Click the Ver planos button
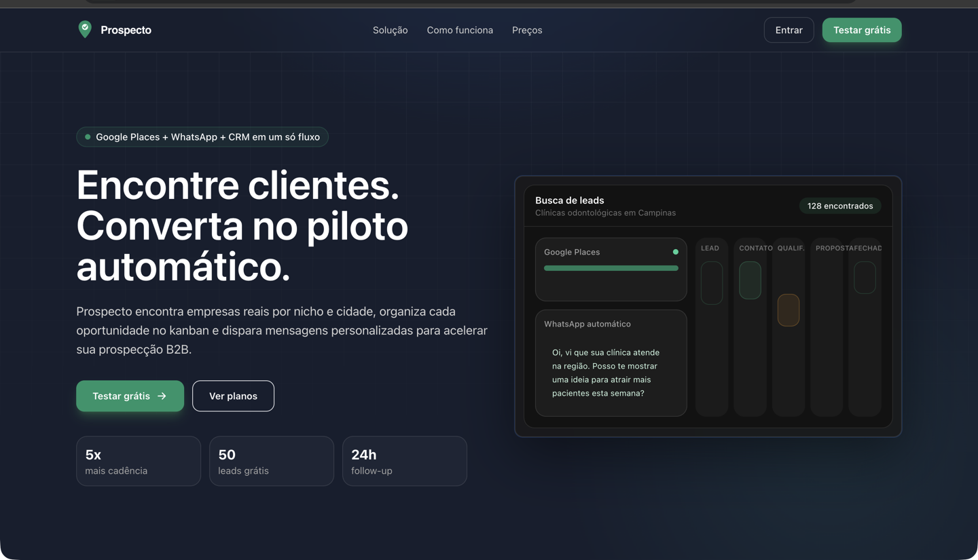 coord(233,396)
